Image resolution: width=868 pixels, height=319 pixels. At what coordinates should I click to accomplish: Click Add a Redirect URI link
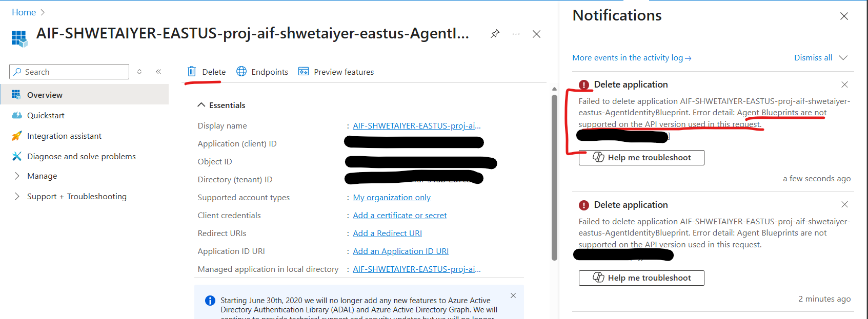click(x=388, y=233)
